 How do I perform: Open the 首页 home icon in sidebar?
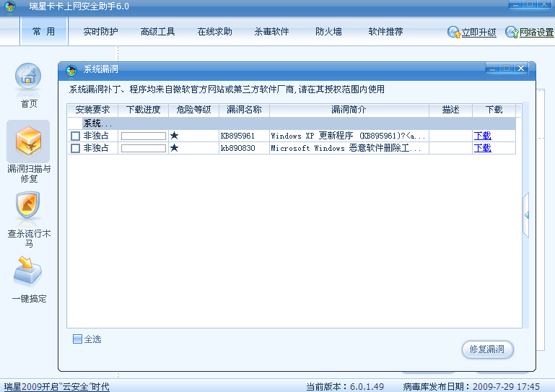tap(28, 77)
